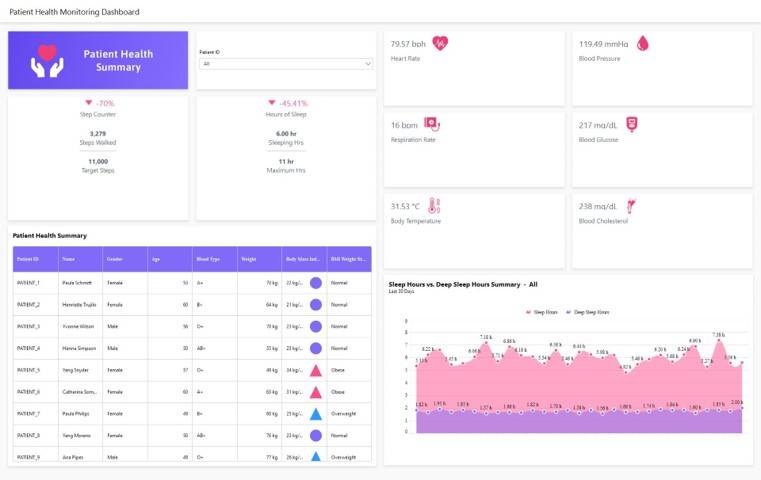This screenshot has height=480, width=761.
Task: Click the blue triangle BMI indicator for PATIENT_7
Action: pos(316,414)
